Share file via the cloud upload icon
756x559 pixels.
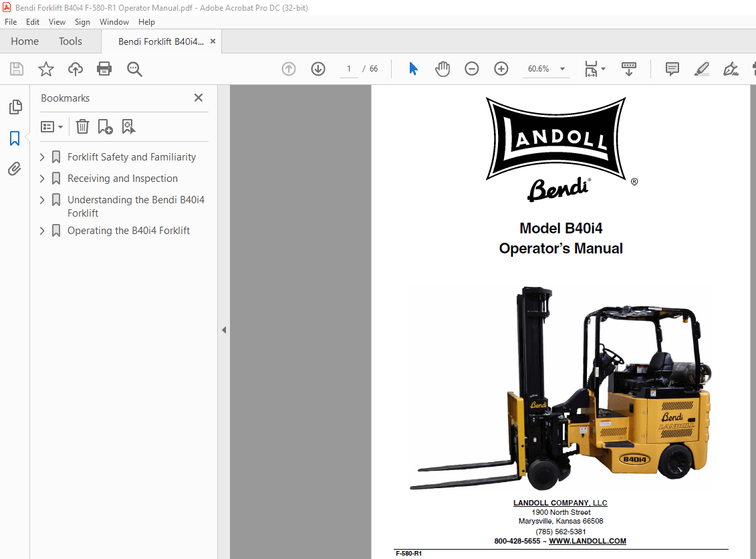(75, 68)
